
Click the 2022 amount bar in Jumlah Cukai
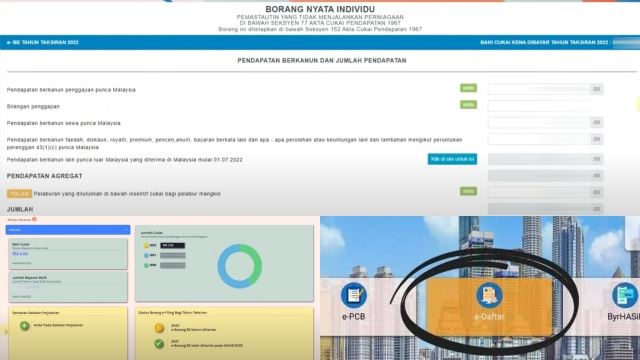pos(173,245)
